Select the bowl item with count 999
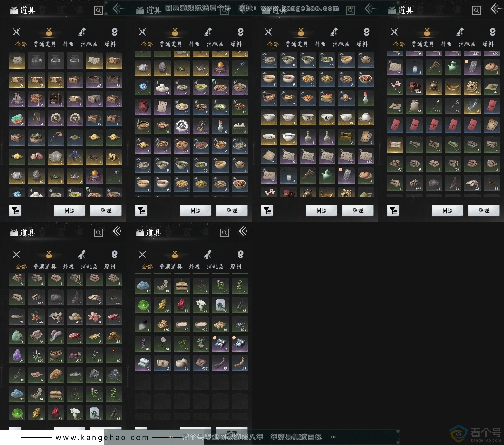 (201, 324)
